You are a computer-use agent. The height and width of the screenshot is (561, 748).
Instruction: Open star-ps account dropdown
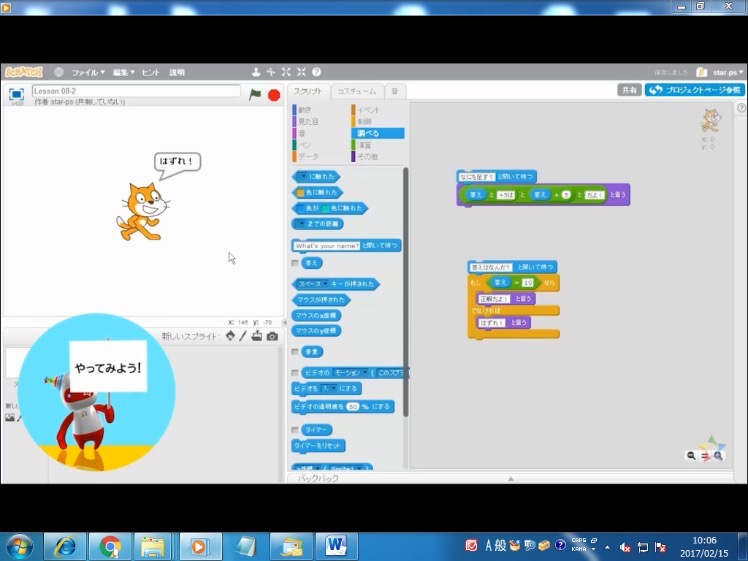[x=728, y=73]
